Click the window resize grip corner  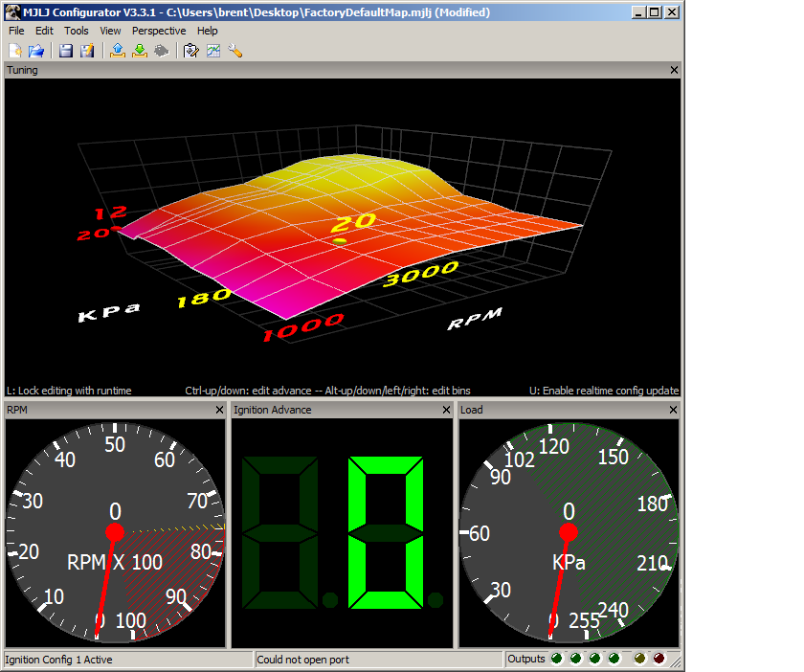676,661
